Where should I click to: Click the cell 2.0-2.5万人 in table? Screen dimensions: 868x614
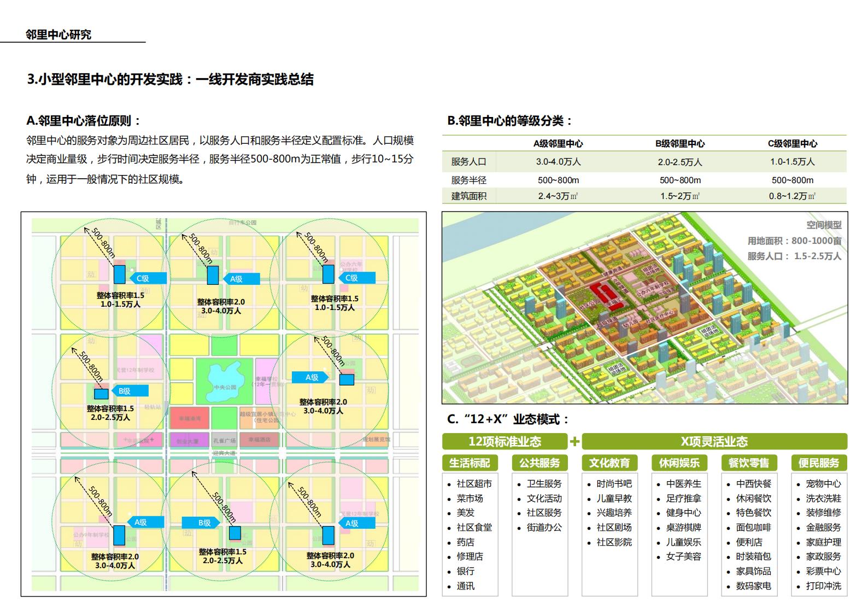coord(680,162)
